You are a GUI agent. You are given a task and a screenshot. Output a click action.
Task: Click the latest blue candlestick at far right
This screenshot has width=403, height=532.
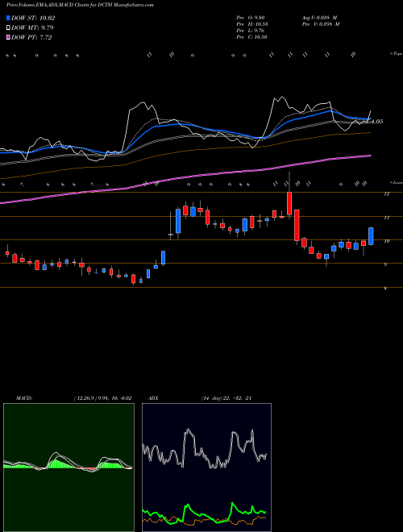[371, 236]
